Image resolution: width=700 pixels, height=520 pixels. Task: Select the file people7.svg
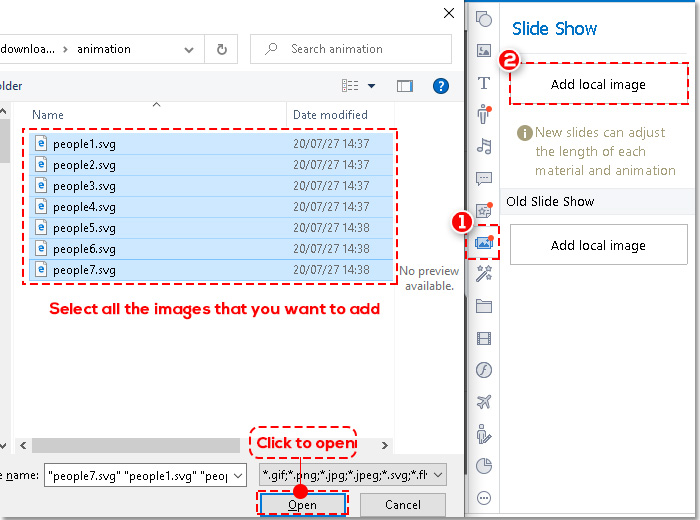(x=211, y=270)
